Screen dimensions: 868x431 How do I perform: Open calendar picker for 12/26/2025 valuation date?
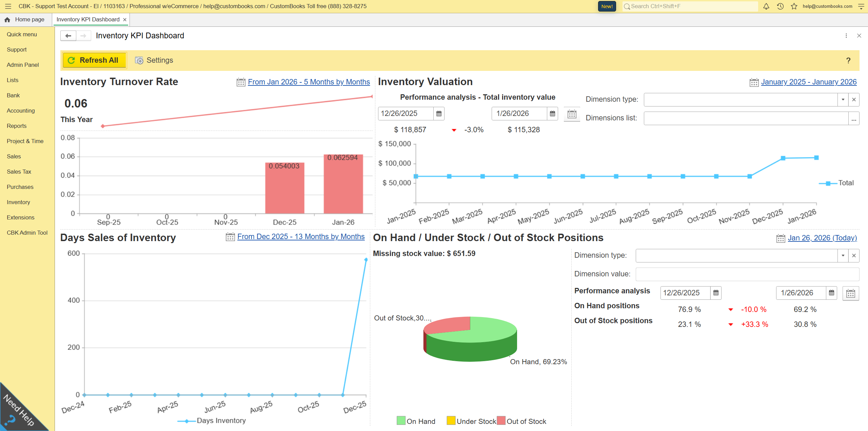point(439,114)
